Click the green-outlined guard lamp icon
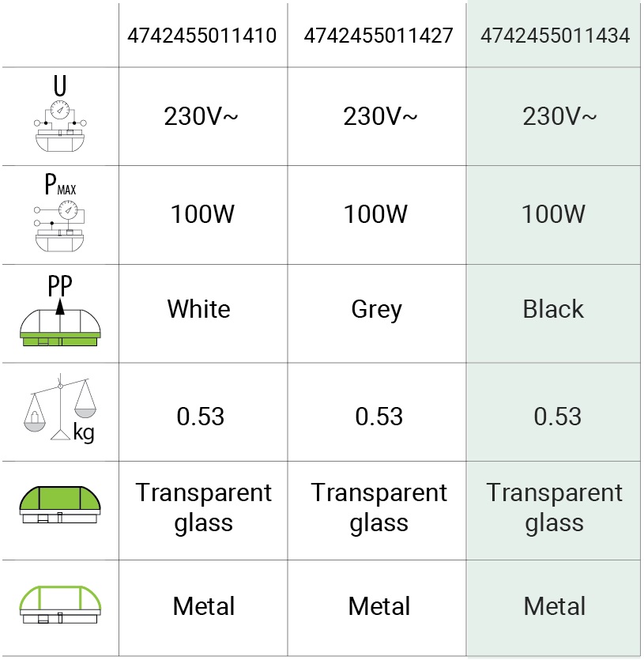This screenshot has width=644, height=660. coord(60,606)
